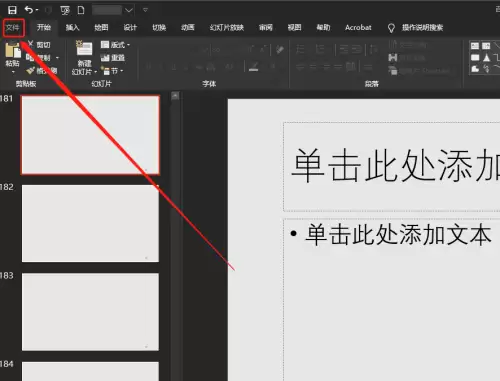Expand the 新建幻灯片 dropdown arrow
Image resolution: width=500 pixels, height=381 pixels.
96,72
